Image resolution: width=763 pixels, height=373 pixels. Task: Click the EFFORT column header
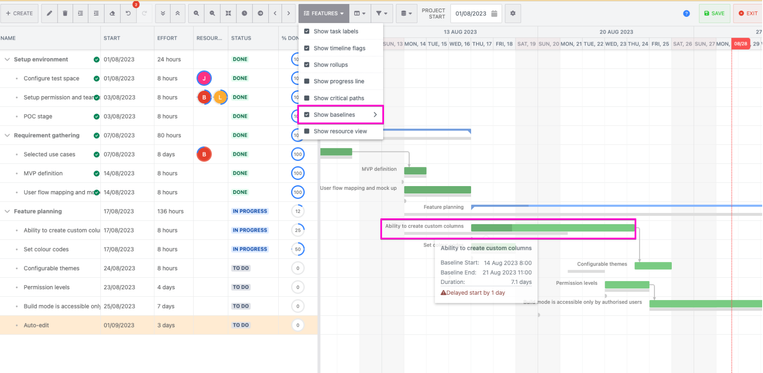pos(174,38)
